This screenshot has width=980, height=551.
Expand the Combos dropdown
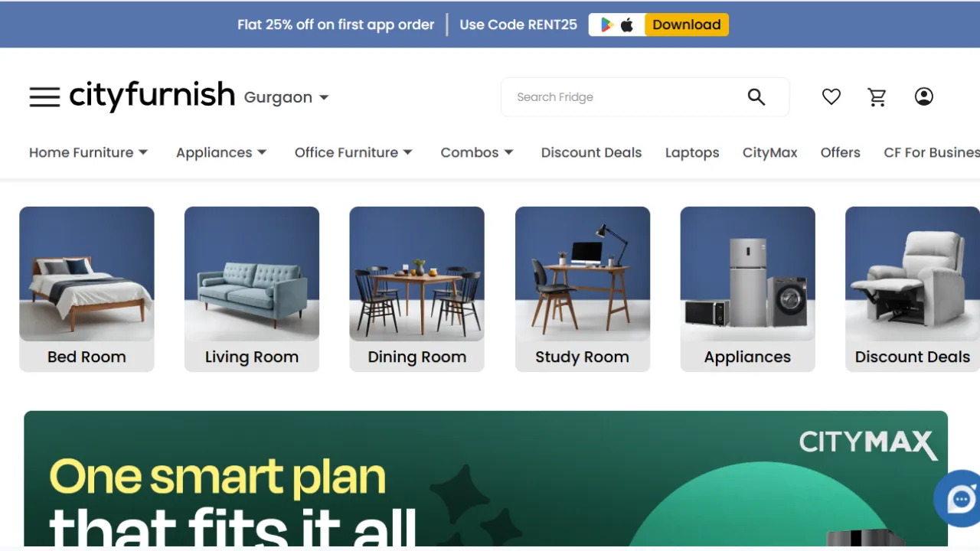(477, 152)
